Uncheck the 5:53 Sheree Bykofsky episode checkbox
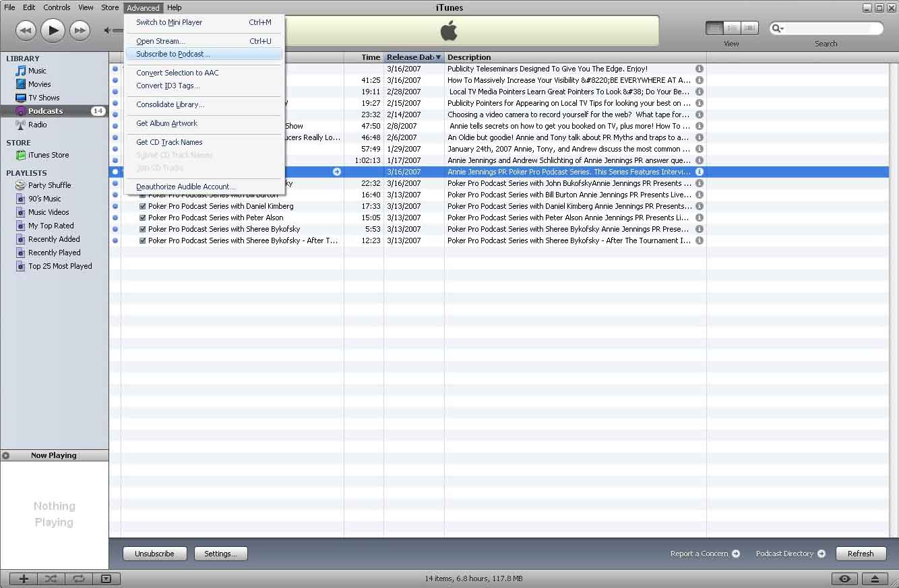The width and height of the screenshot is (899, 588). click(143, 229)
